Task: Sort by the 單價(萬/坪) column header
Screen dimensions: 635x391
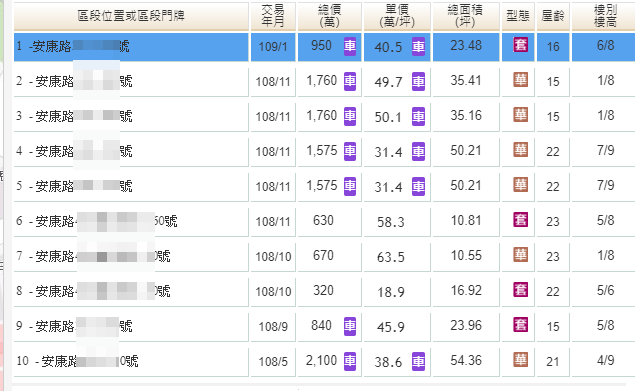Action: (397, 16)
